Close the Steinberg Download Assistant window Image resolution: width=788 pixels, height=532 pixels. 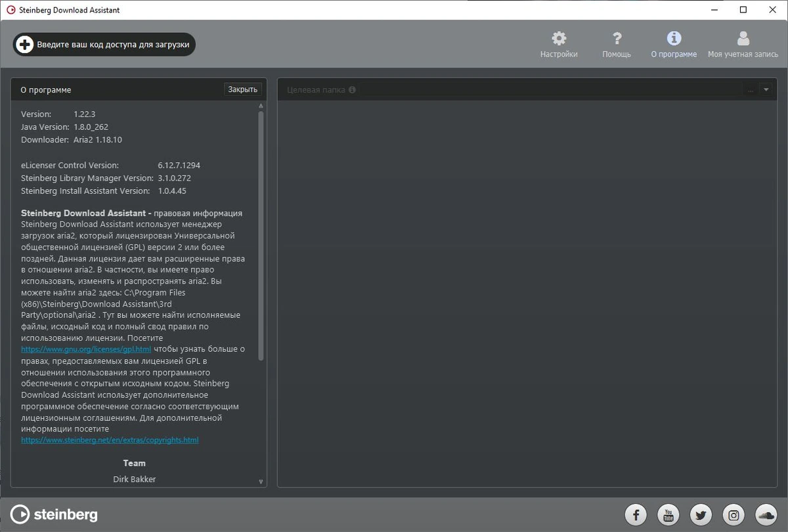(x=773, y=10)
